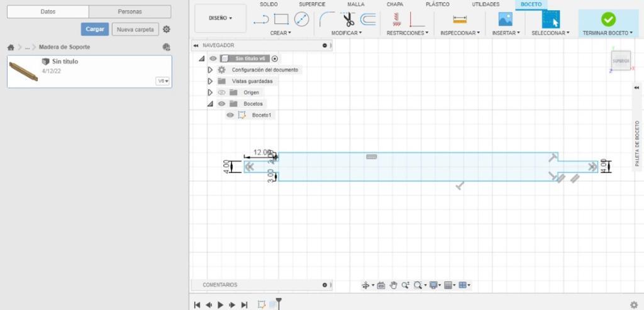The height and width of the screenshot is (310, 644).
Task: Click the Nueva carpeta button
Action: [x=135, y=30]
